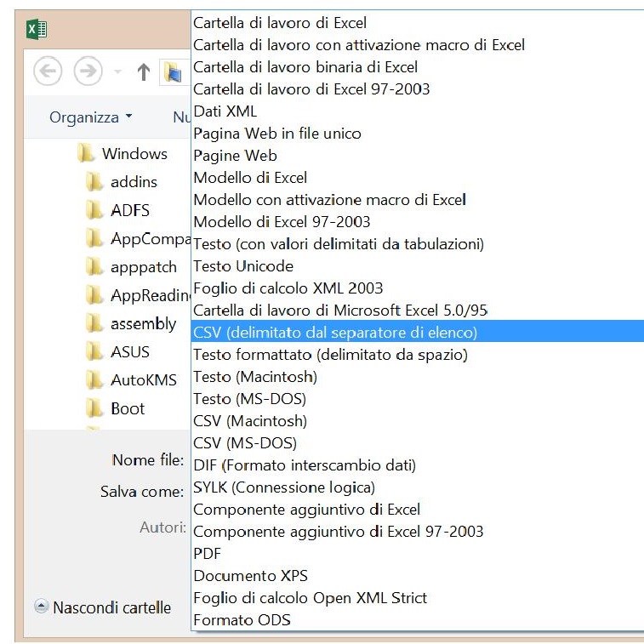Choose Dati XML format

coord(418,111)
